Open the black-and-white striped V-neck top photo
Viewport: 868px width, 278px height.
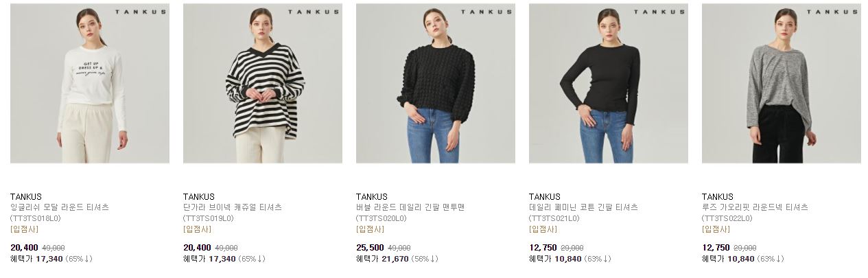263,83
